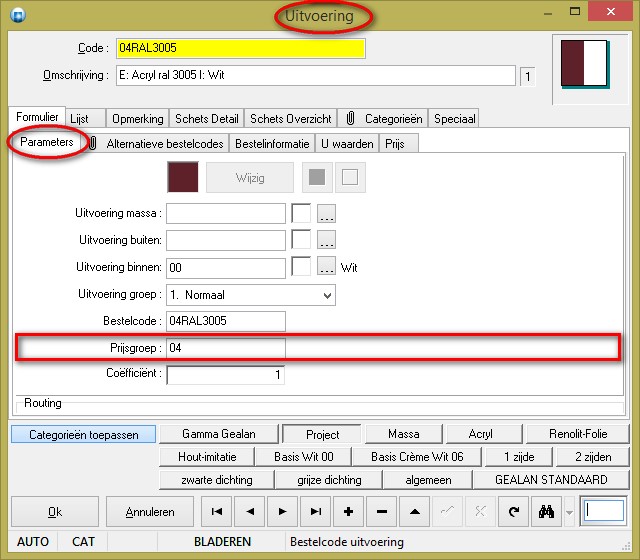Toggle the 1 zijde category

[519, 457]
